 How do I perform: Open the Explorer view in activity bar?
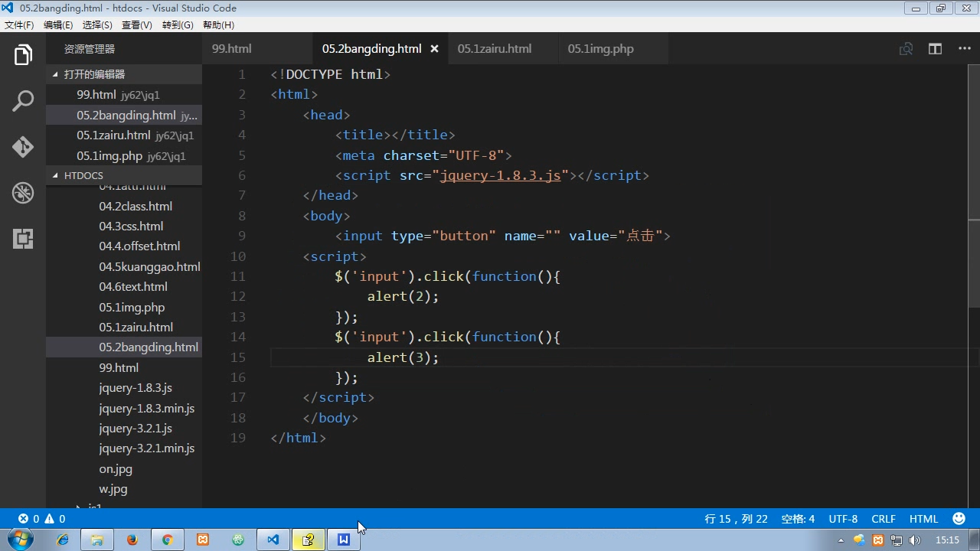click(x=23, y=55)
